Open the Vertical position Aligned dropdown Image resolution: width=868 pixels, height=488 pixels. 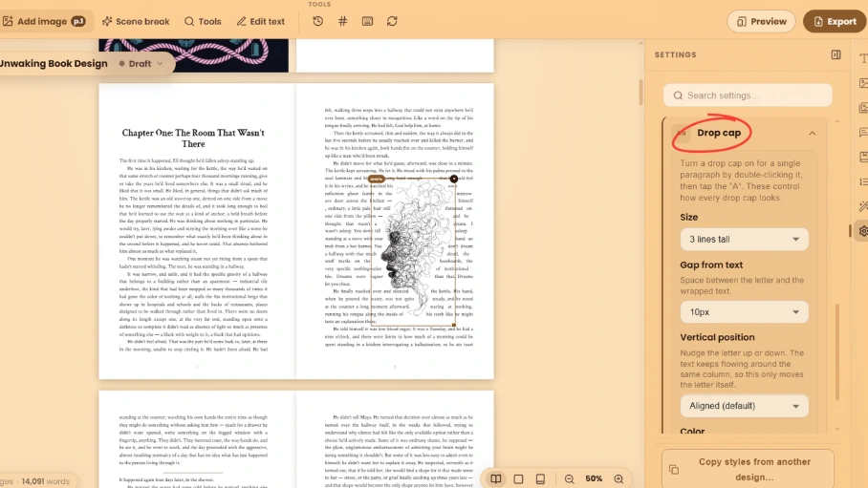pyautogui.click(x=744, y=406)
